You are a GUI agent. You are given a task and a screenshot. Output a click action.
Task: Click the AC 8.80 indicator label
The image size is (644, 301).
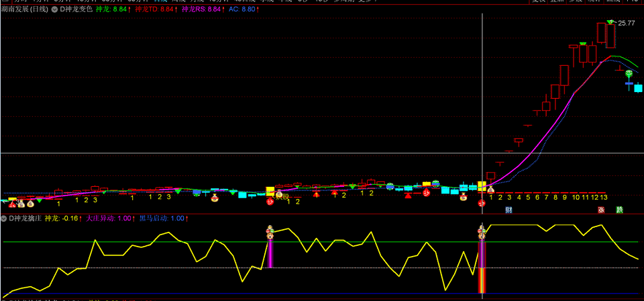pos(241,11)
